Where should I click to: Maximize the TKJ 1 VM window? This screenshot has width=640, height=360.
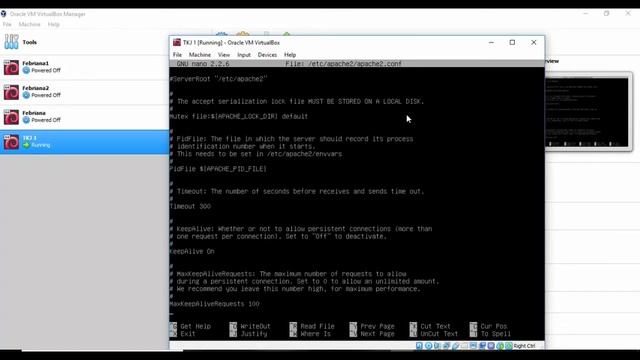click(512, 42)
